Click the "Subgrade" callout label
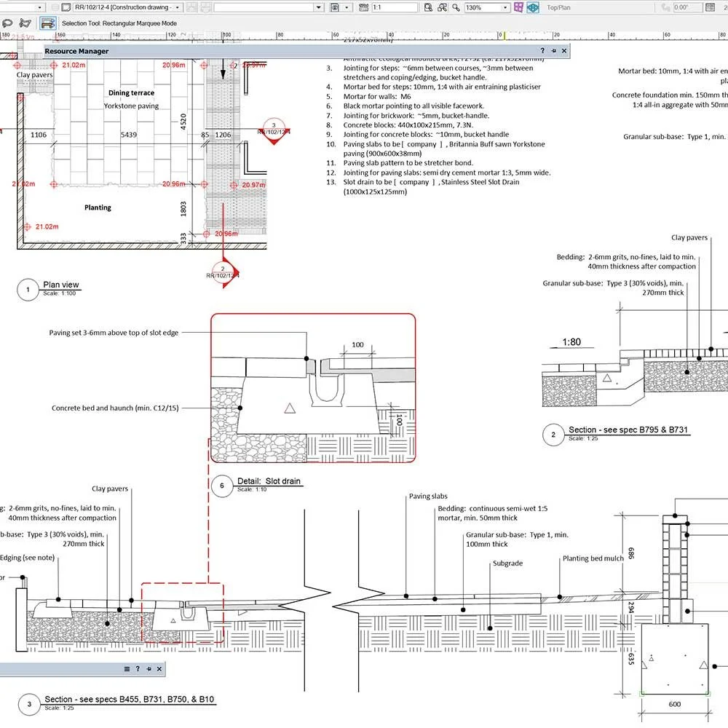 [x=507, y=563]
